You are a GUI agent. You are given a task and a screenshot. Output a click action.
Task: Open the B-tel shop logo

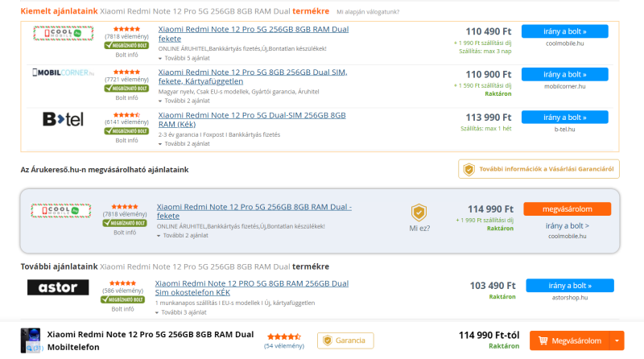64,119
